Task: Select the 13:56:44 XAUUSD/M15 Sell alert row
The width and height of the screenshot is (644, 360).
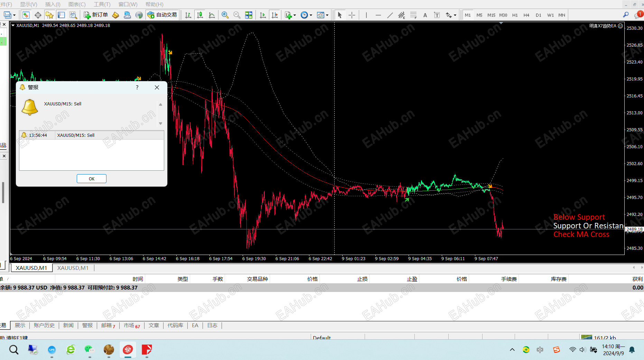Action: click(92, 135)
